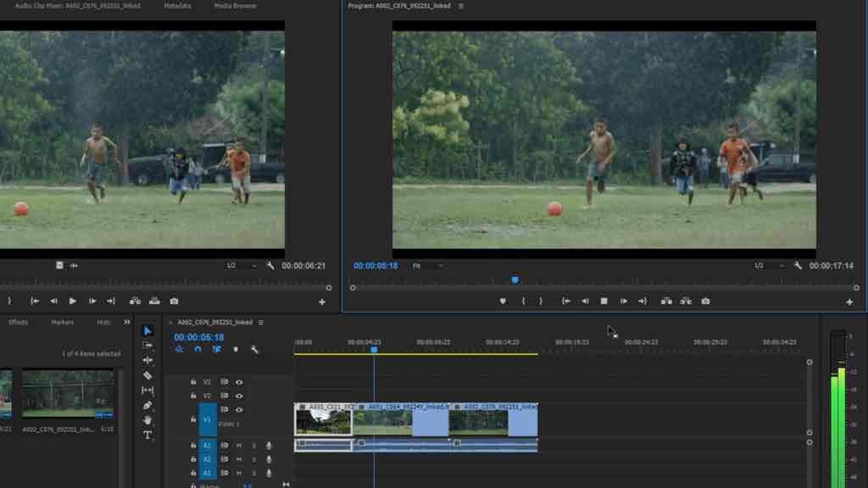Select the Type tool

click(x=147, y=435)
